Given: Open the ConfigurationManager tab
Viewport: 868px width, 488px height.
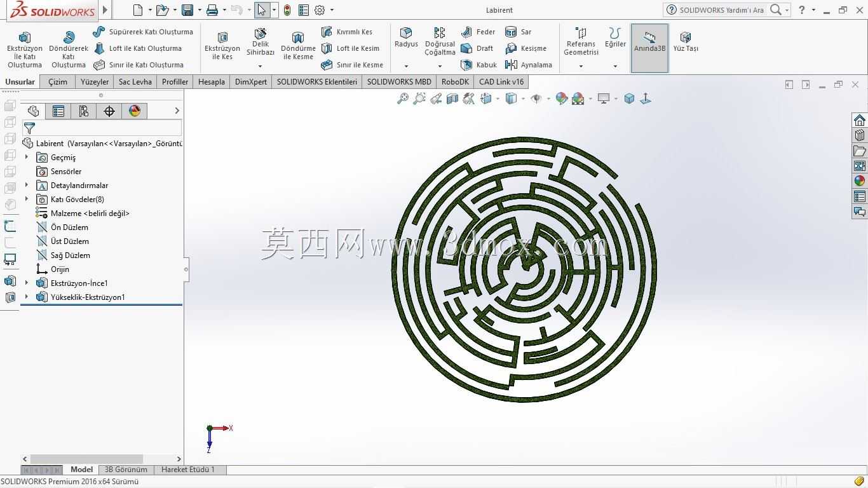Looking at the screenshot, I should [84, 111].
